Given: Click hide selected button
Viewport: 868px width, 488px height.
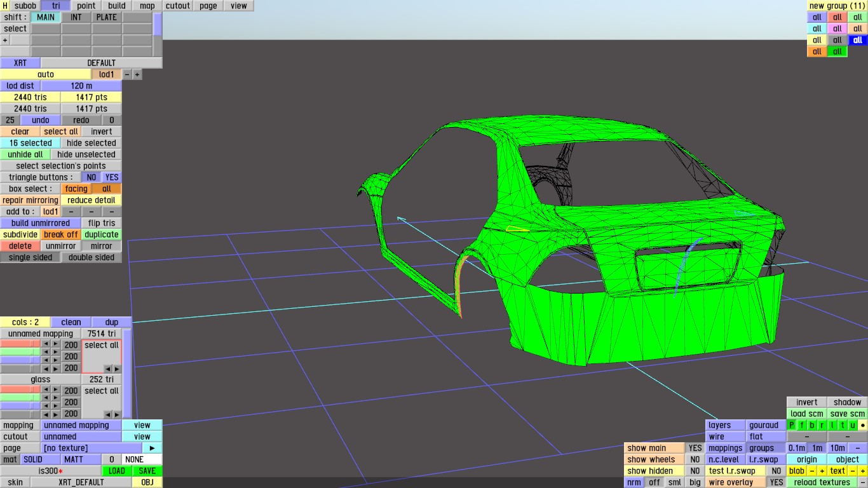Looking at the screenshot, I should (92, 143).
